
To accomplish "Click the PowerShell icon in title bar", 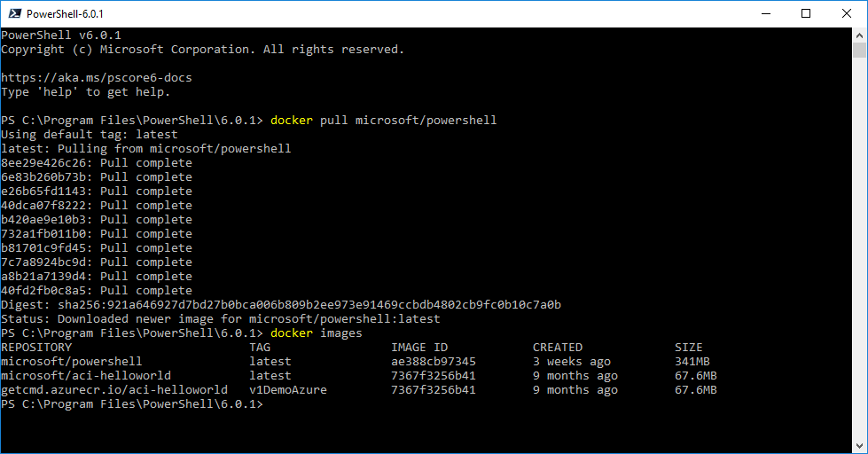I will 14,14.
